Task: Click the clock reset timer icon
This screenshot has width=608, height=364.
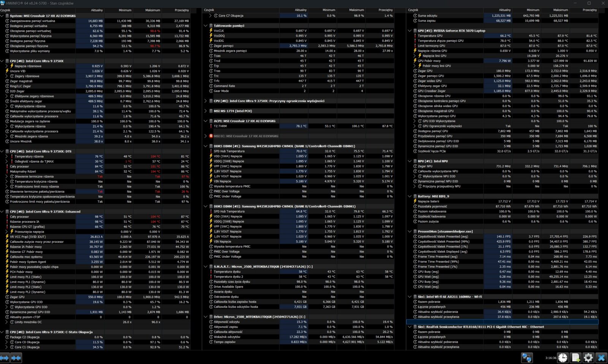Action: [563, 358]
